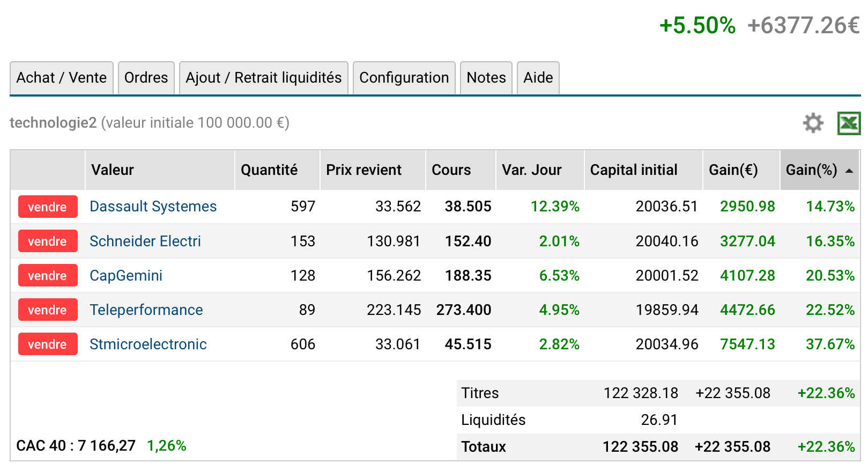
Task: Click the CAC 40 change 1,26%
Action: tap(167, 446)
